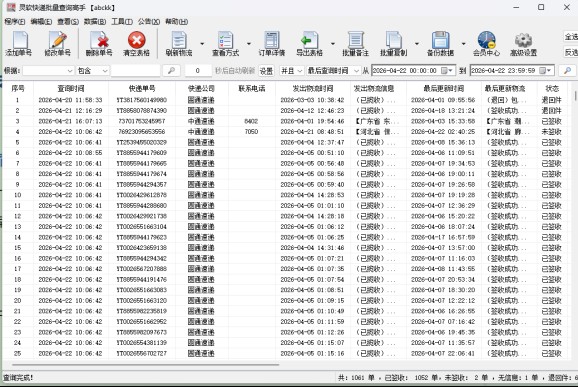Click the 圆通速递 courier cell in row 10
Viewport: 578px width, 387px height.
[x=201, y=195]
